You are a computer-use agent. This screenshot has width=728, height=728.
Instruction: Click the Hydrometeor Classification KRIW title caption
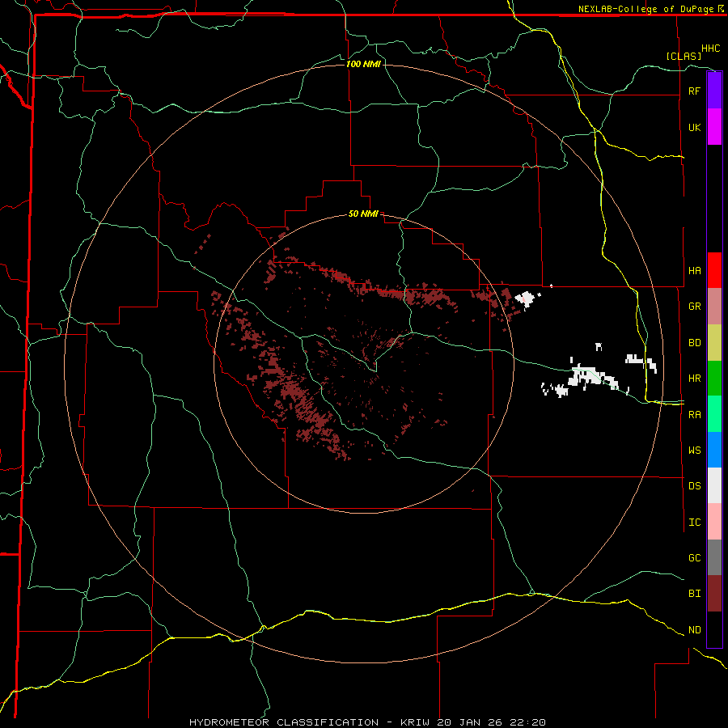coord(368,722)
